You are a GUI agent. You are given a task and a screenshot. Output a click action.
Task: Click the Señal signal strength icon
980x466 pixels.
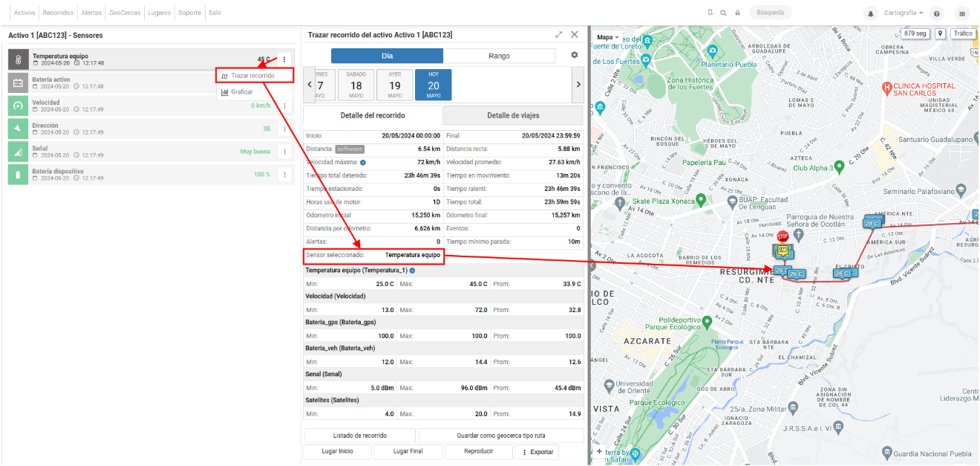click(x=19, y=152)
